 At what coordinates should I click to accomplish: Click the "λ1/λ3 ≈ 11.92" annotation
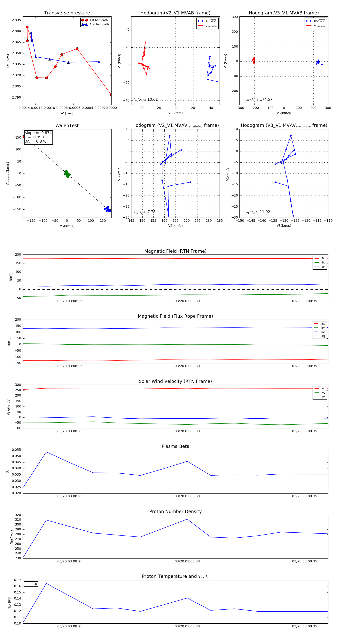click(x=258, y=212)
